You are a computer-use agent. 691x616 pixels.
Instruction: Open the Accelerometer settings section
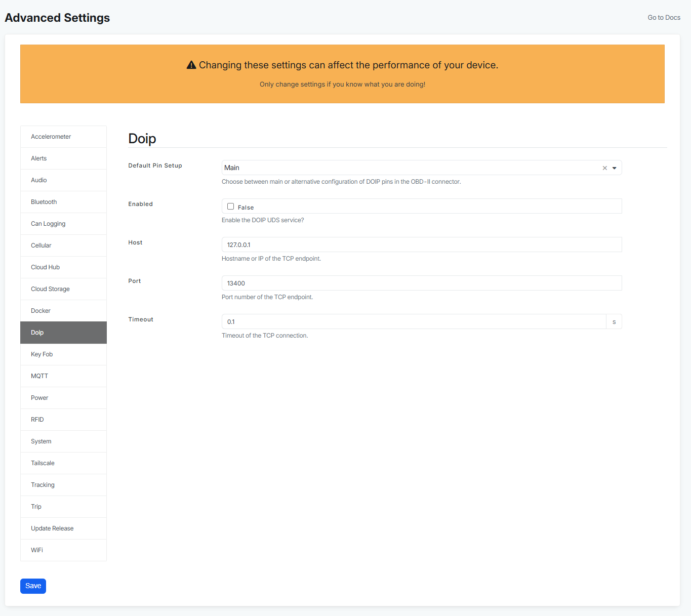(x=63, y=137)
